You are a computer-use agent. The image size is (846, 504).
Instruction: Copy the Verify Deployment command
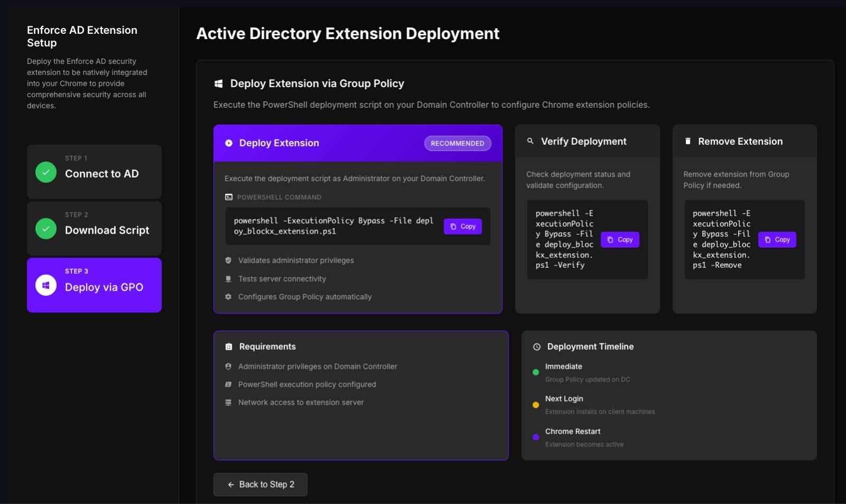(x=620, y=240)
